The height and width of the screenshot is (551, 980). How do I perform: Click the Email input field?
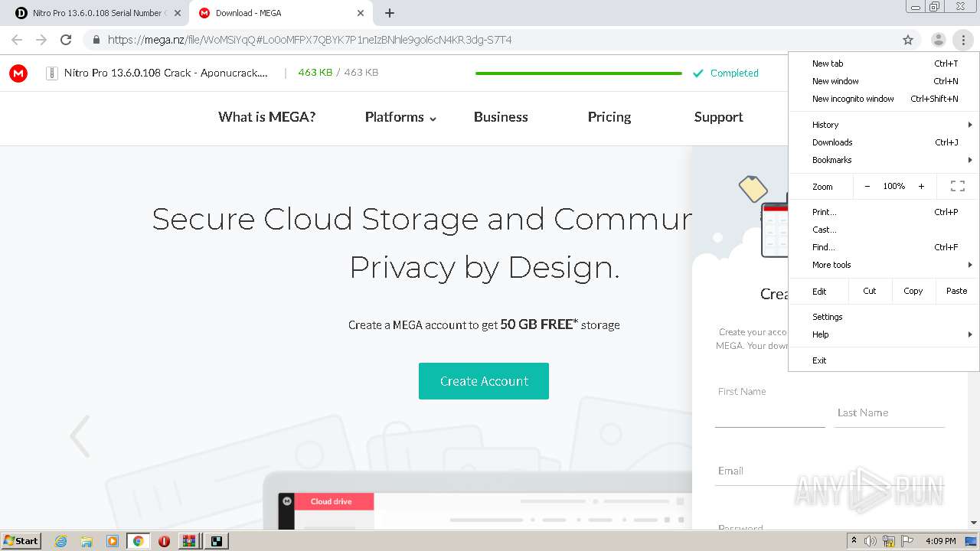coord(830,471)
